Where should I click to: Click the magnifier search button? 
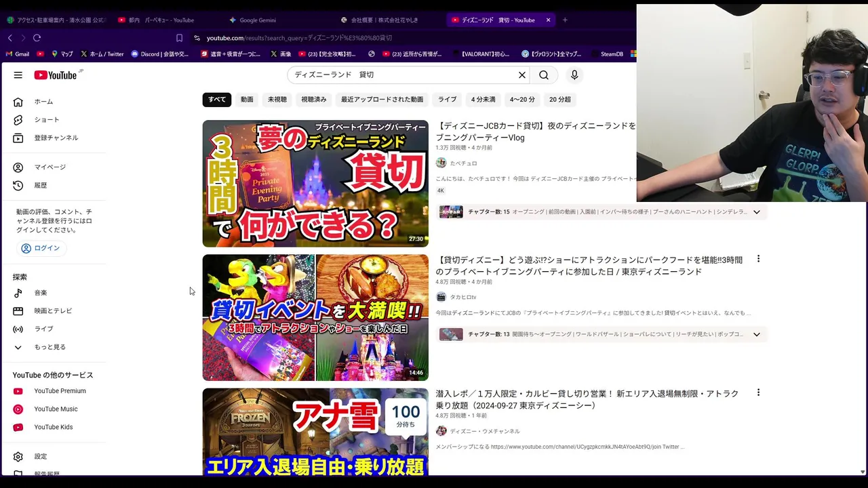click(x=544, y=75)
